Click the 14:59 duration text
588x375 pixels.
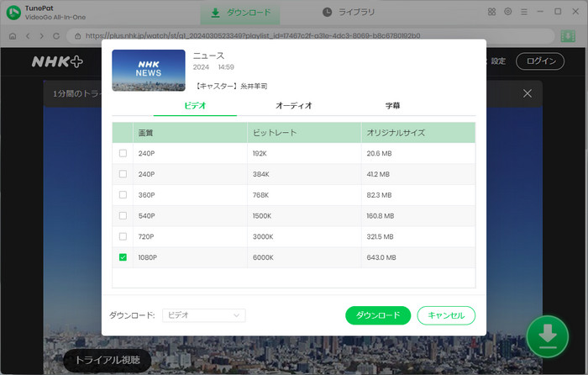click(226, 67)
